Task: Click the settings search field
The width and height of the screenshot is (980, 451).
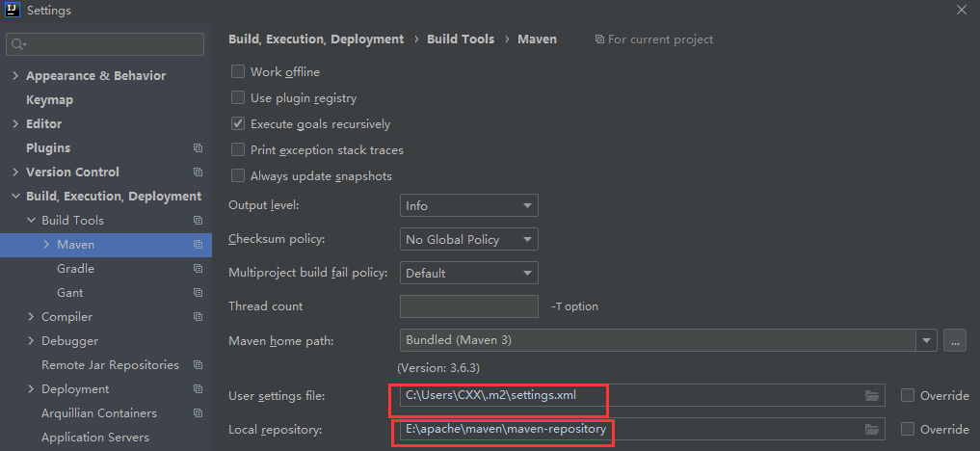Action: (105, 44)
